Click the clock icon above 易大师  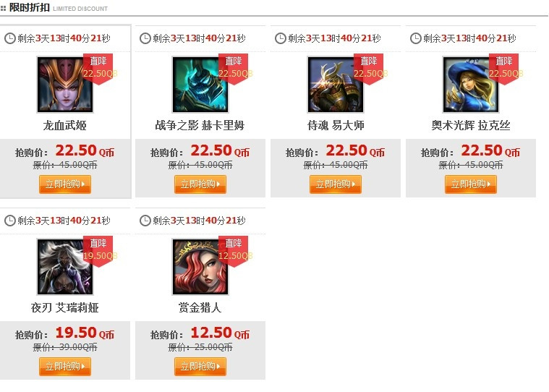tap(280, 38)
